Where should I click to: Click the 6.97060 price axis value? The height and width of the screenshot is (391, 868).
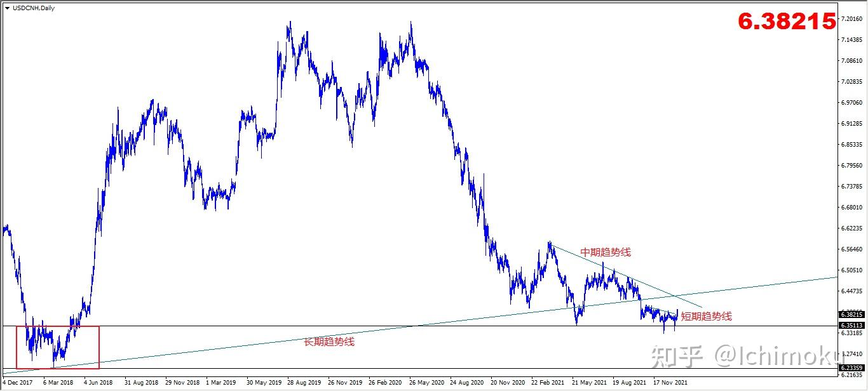pyautogui.click(x=851, y=102)
